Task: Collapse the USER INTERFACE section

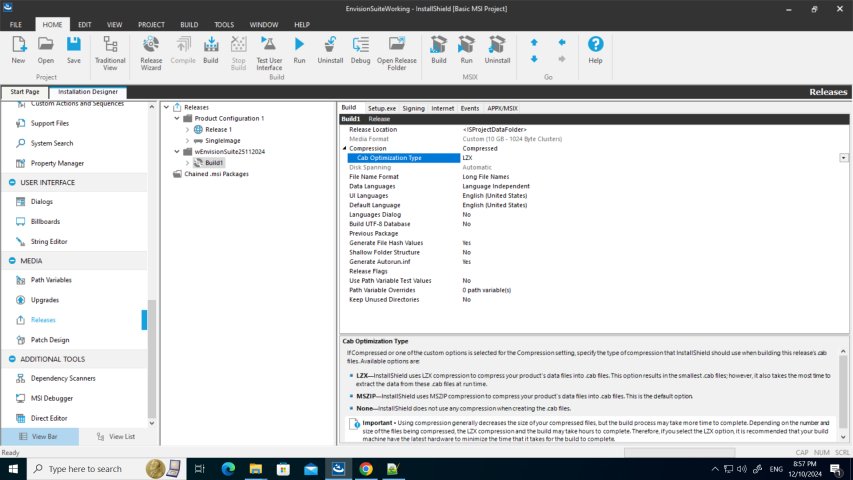Action: 12,182
